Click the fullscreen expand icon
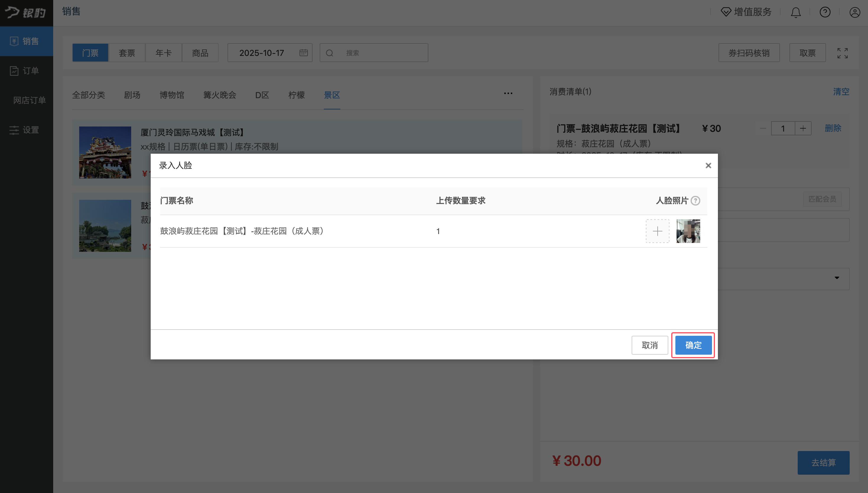The image size is (868, 493). click(x=842, y=53)
